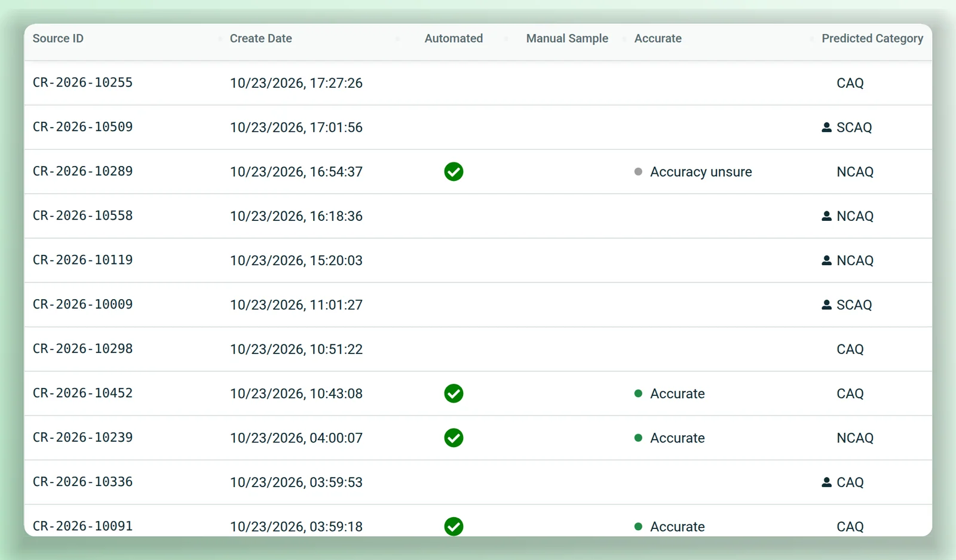Image resolution: width=956 pixels, height=560 pixels.
Task: Click the date 10/23/2026, 10:43:08
Action: point(296,393)
